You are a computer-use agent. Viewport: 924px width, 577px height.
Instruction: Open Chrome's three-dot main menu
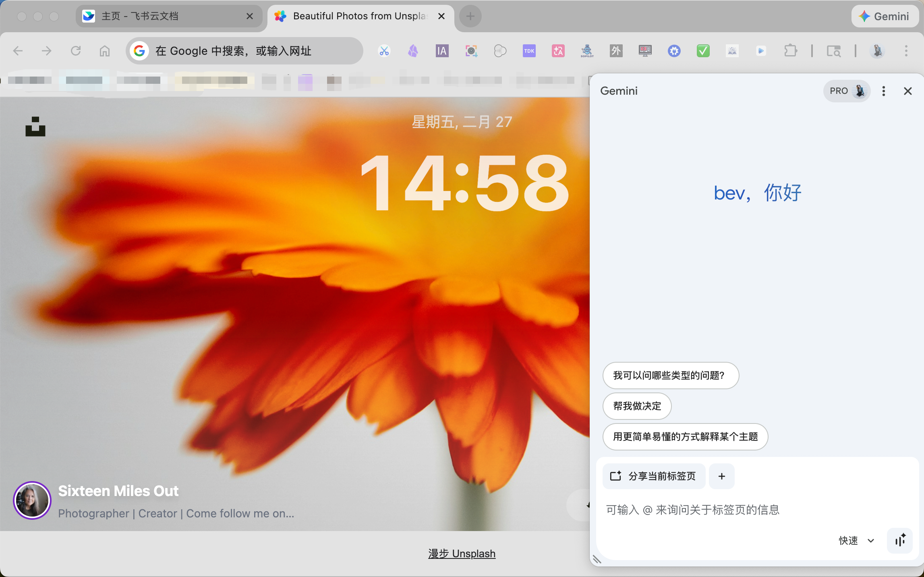coord(906,51)
